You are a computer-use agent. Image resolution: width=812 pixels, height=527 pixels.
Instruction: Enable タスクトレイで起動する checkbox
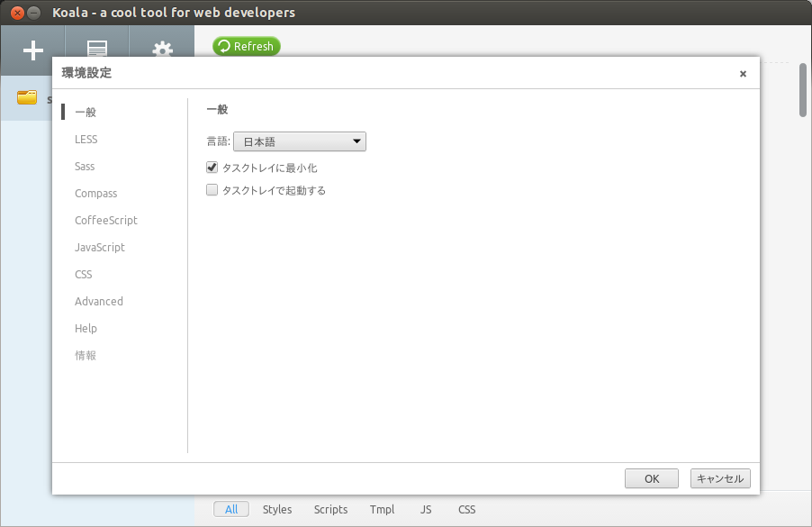coord(212,190)
